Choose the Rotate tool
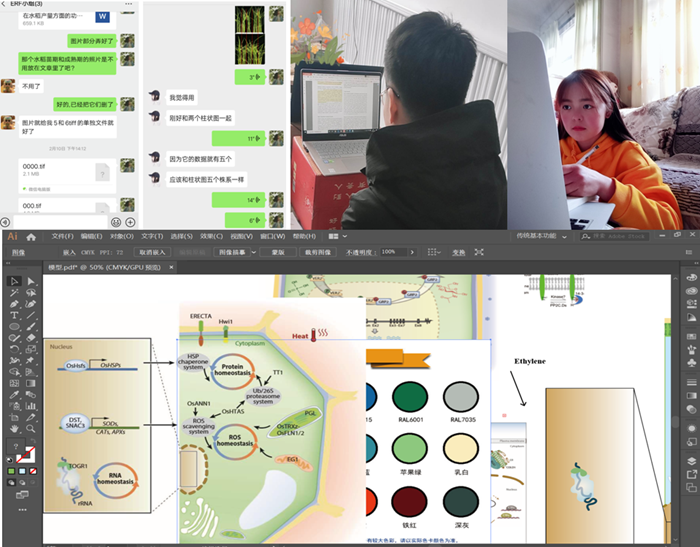The height and width of the screenshot is (547, 700). [x=14, y=349]
